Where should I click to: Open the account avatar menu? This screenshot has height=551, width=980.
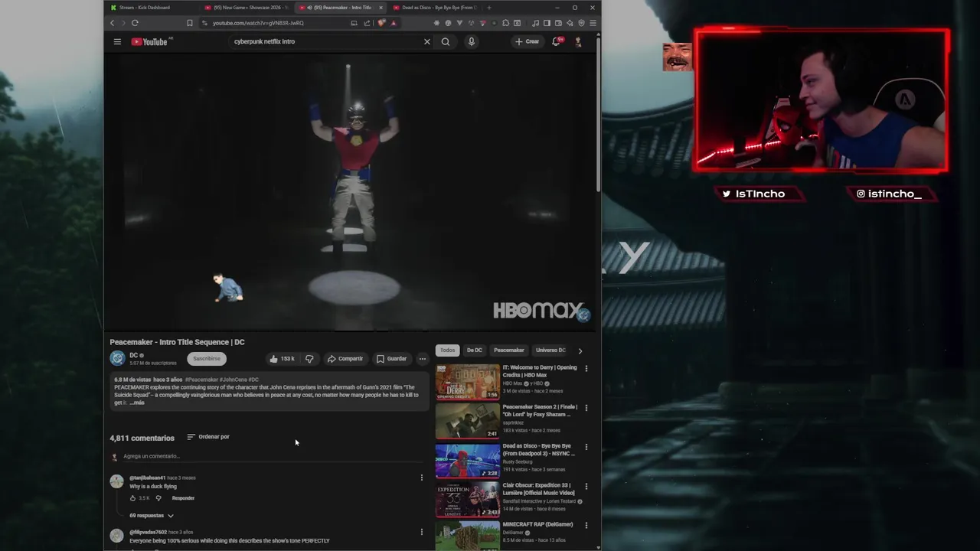click(578, 41)
